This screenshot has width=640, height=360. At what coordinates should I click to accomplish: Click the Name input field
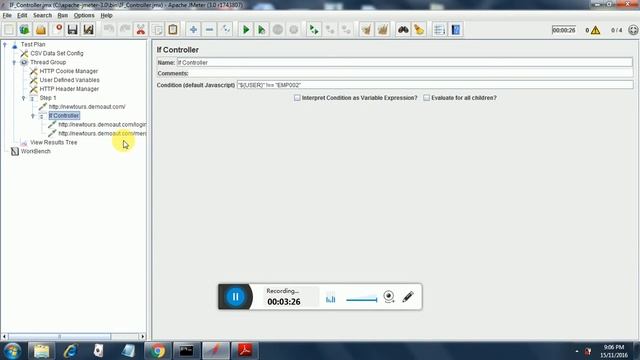404,62
